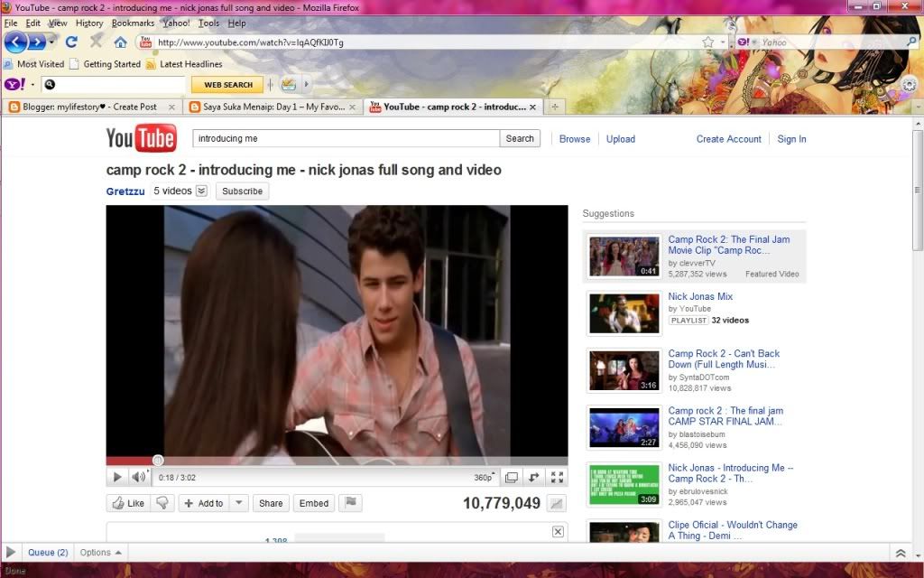Open the Upload link
924x578 pixels.
pos(621,138)
